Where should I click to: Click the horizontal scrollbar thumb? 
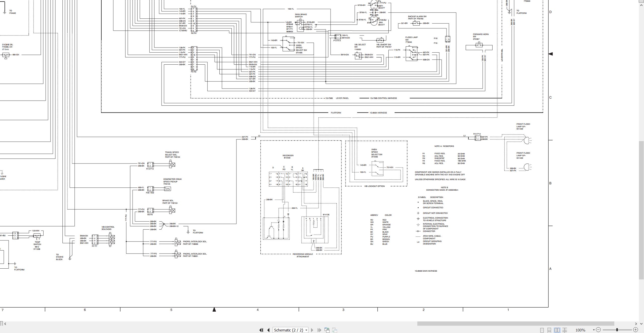(516, 324)
